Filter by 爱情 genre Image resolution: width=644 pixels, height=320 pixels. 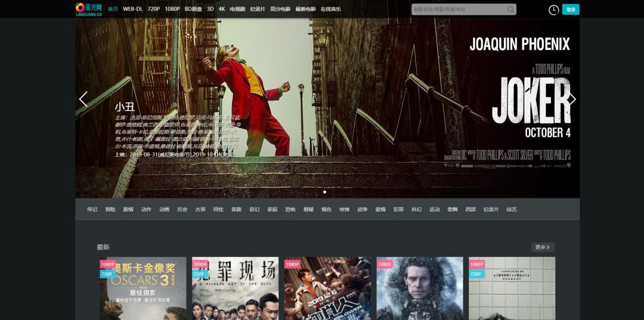(380, 210)
